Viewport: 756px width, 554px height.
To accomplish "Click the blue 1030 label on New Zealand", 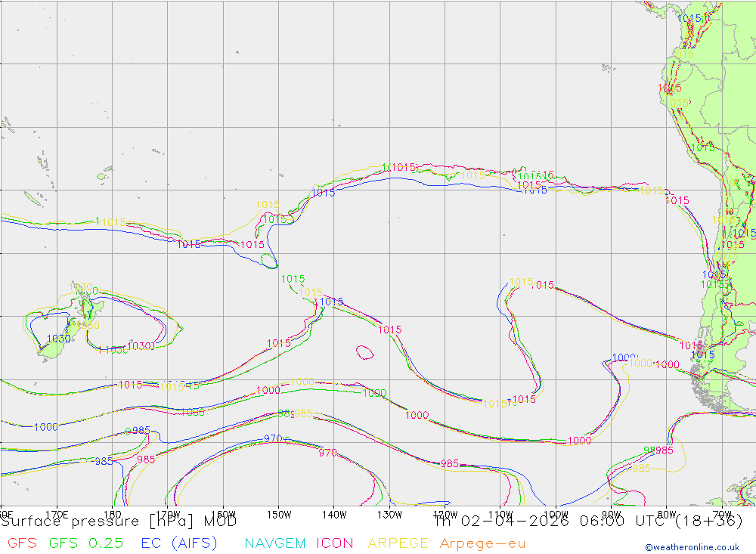I will tap(58, 339).
